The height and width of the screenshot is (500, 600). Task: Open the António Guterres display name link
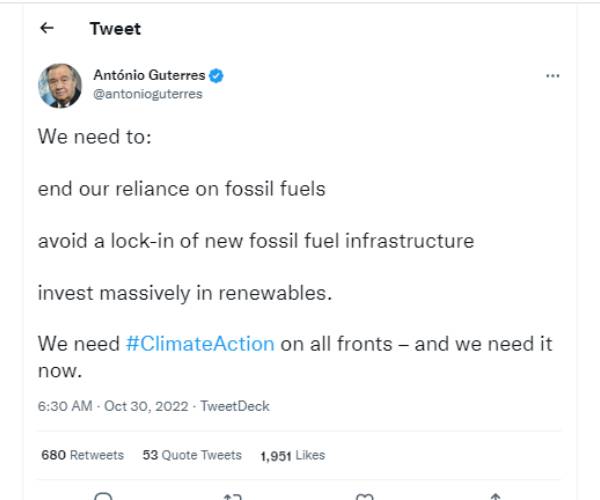click(149, 76)
